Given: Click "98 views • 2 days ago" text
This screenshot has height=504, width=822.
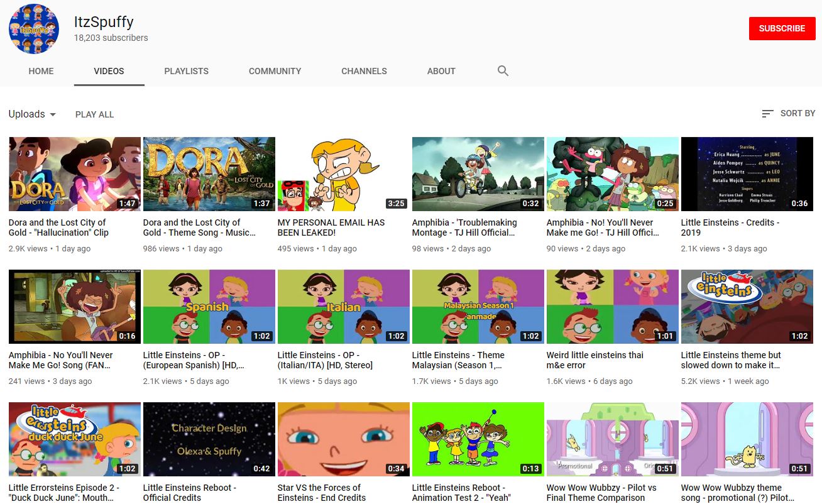Looking at the screenshot, I should point(452,249).
